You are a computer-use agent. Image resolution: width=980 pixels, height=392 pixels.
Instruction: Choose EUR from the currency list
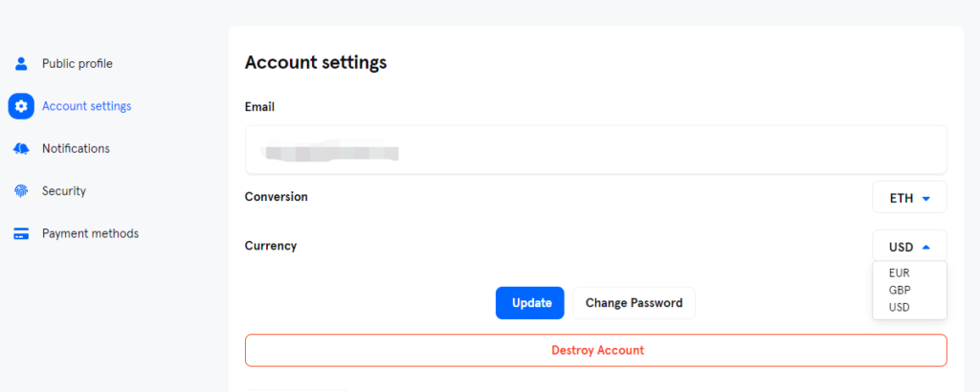[900, 272]
